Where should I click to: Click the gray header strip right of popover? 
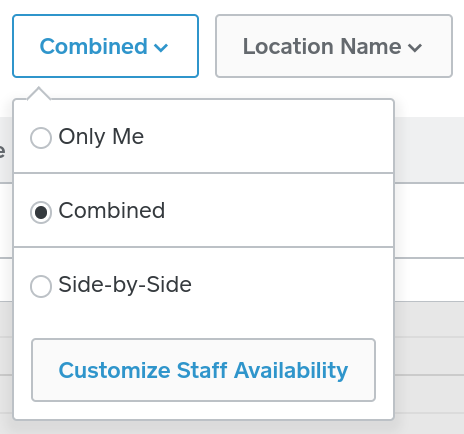click(429, 150)
